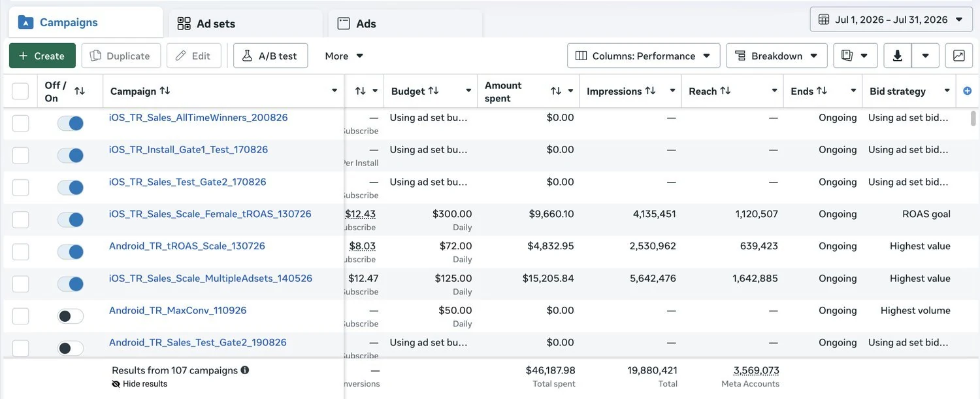Sort by Budget column arrows

pyautogui.click(x=433, y=91)
